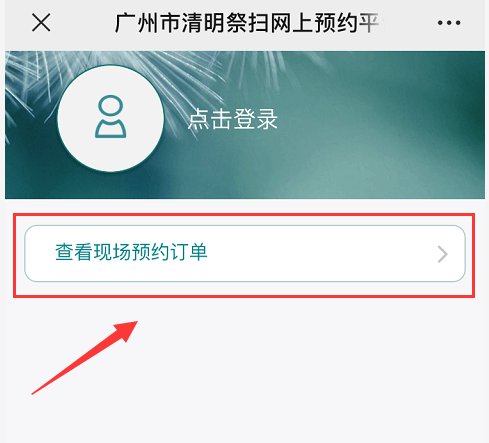Tap the word 登录 in the banner
This screenshot has width=489, height=443.
coord(255,119)
